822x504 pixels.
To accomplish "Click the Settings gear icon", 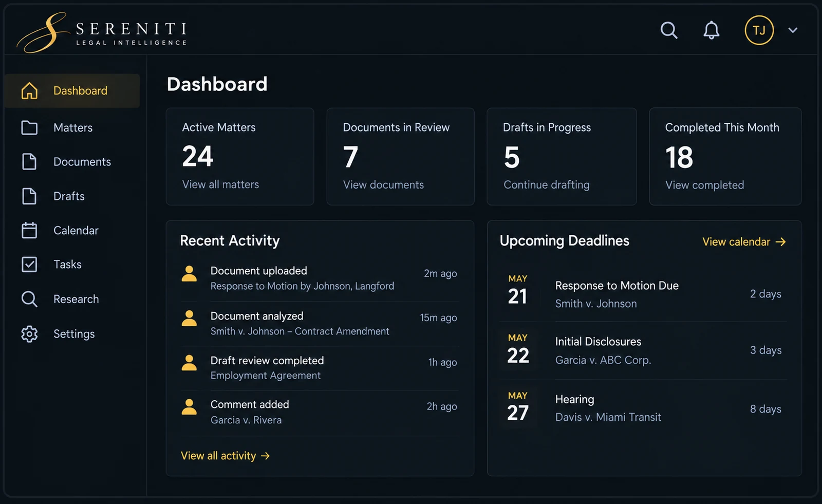I will click(x=29, y=334).
